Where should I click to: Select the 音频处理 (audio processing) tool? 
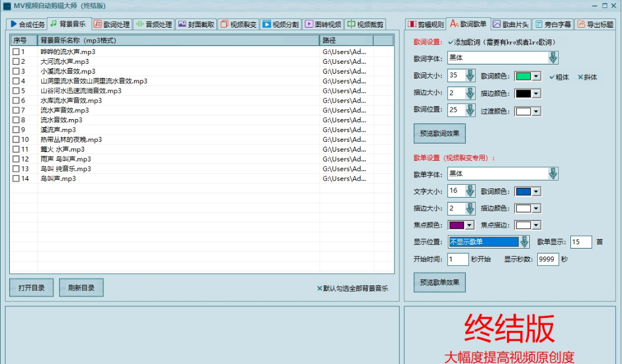click(155, 25)
